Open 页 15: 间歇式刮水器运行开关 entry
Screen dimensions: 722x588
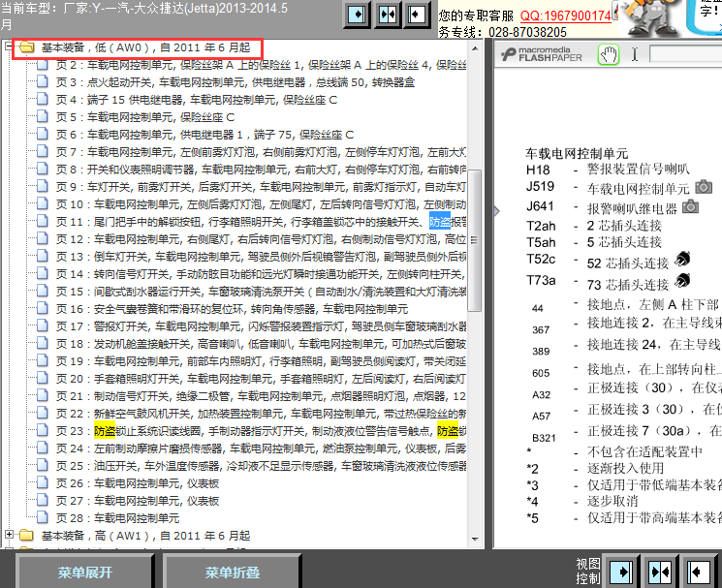point(261,292)
